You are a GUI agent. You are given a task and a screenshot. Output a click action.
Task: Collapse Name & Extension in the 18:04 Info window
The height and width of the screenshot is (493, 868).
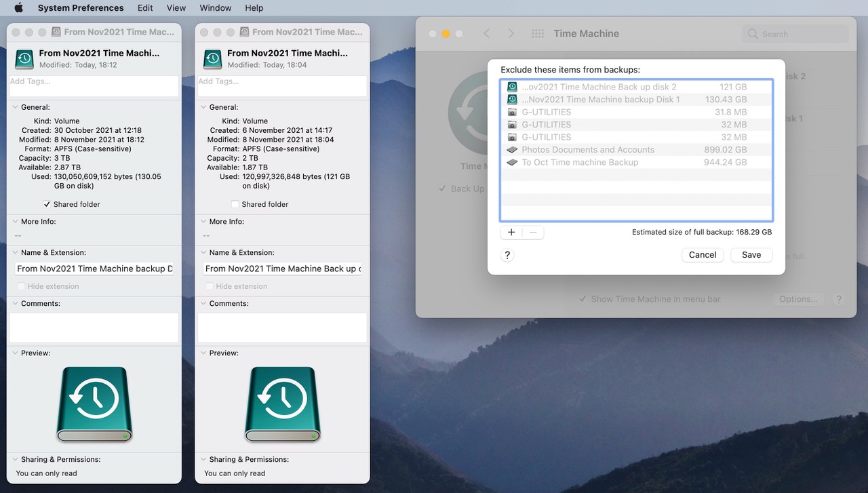coord(203,252)
